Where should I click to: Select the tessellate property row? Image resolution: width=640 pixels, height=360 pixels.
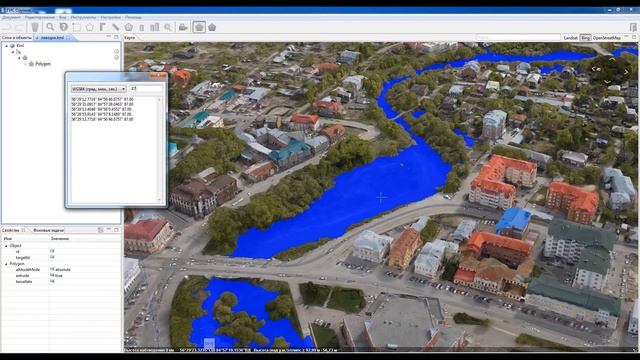click(x=61, y=282)
